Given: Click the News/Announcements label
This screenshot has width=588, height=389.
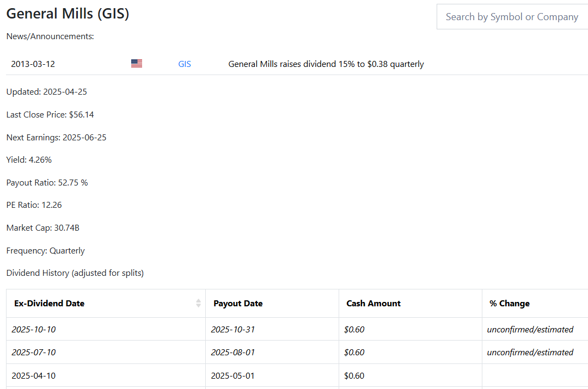Looking at the screenshot, I should tap(50, 36).
